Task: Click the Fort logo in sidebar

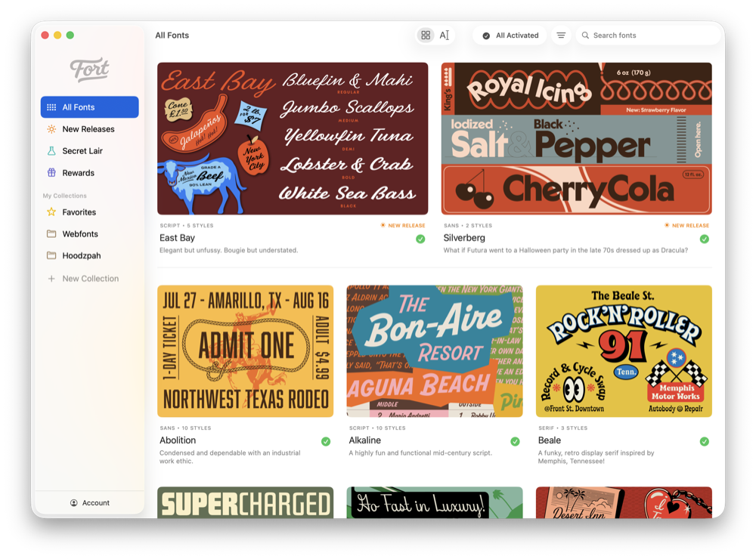Action: point(90,69)
